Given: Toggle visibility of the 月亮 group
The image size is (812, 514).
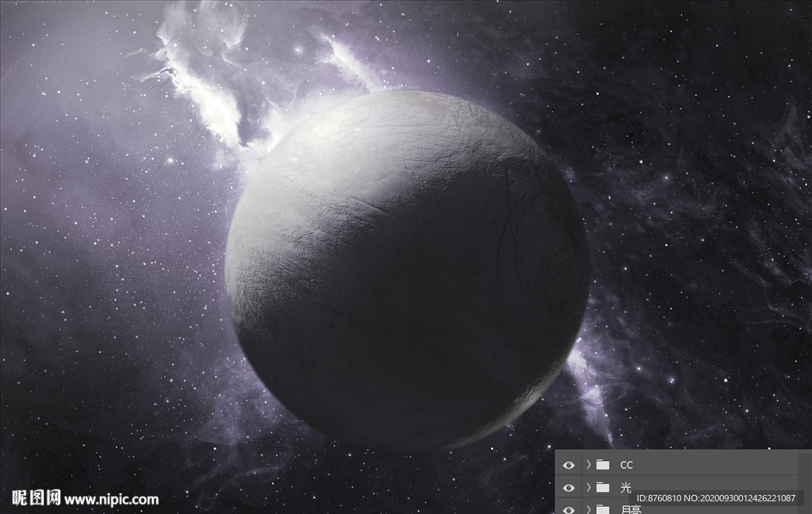Looking at the screenshot, I should coord(568,509).
